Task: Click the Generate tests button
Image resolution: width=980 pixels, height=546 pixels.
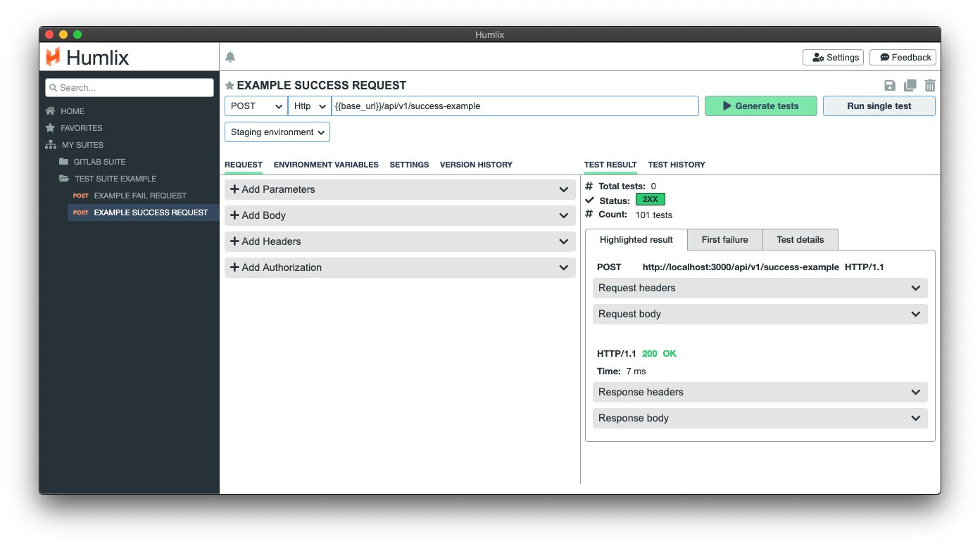Action: [760, 106]
